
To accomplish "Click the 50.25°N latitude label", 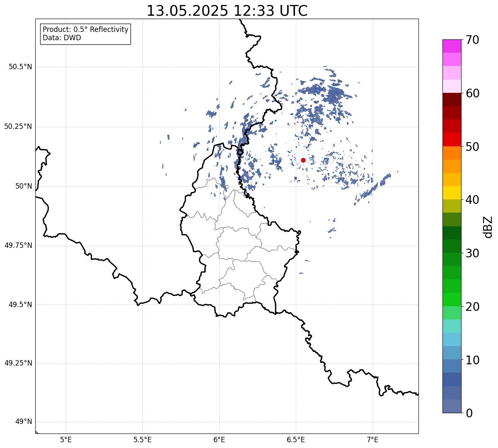I will pos(18,126).
